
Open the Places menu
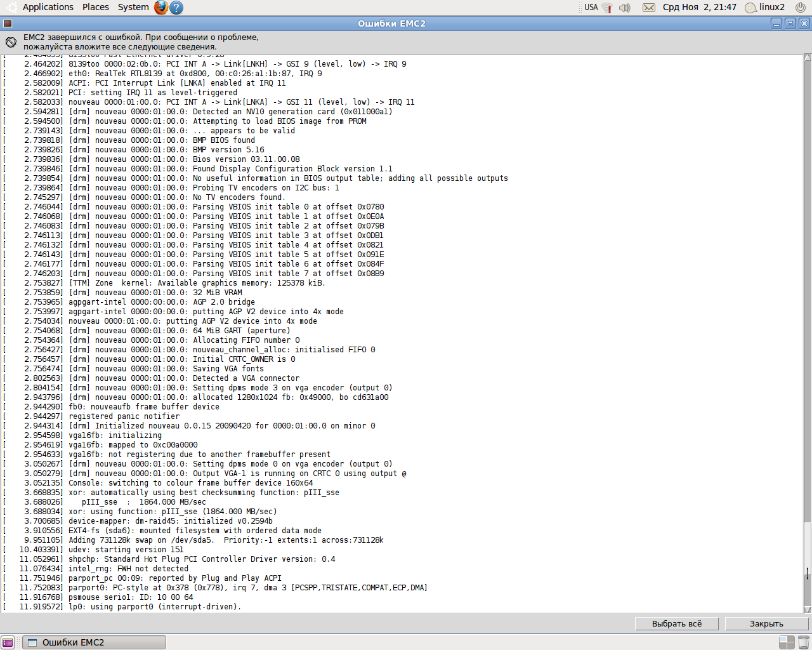click(96, 7)
